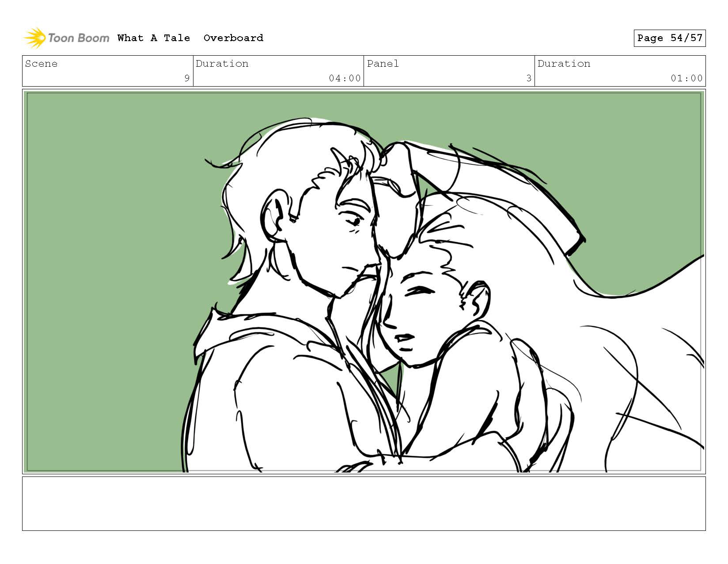Viewport: 728px width, 564px height.
Task: Select the Panel header label
Action: coord(383,64)
